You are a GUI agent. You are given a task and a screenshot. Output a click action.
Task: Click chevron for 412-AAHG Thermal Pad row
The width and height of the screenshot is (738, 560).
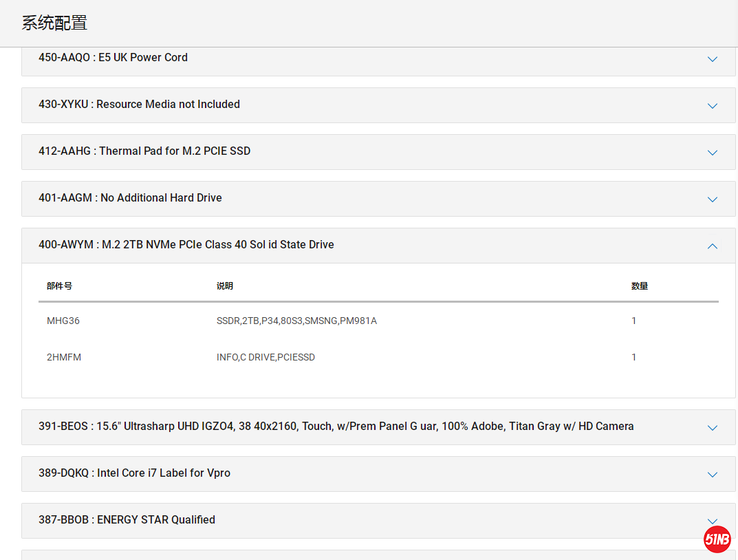(713, 153)
